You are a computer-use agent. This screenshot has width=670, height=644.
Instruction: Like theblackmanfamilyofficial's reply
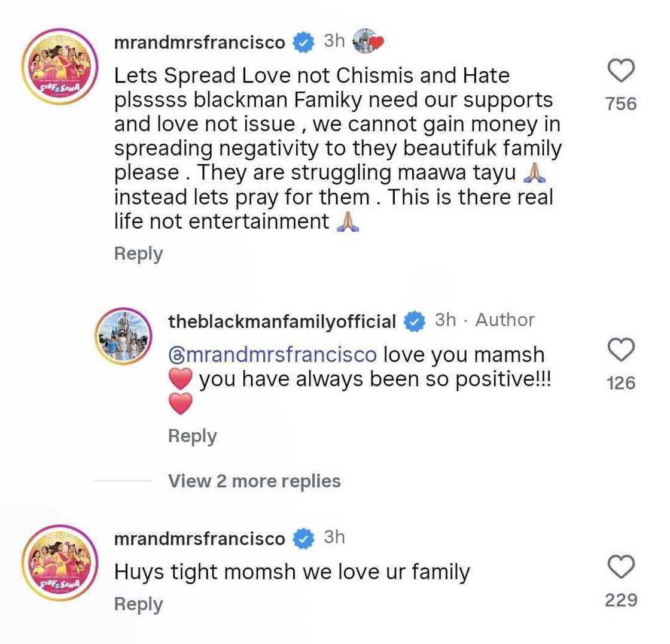[x=620, y=350]
